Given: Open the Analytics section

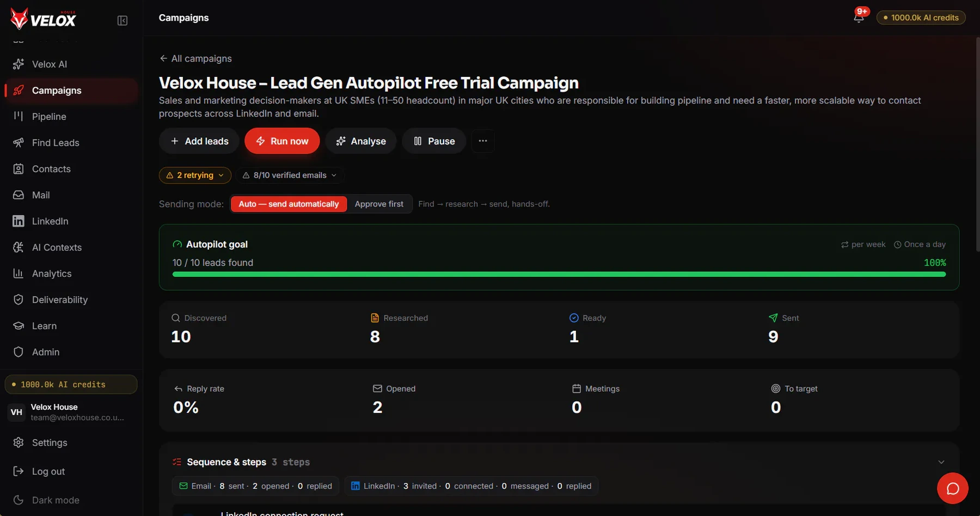Looking at the screenshot, I should tap(71, 274).
